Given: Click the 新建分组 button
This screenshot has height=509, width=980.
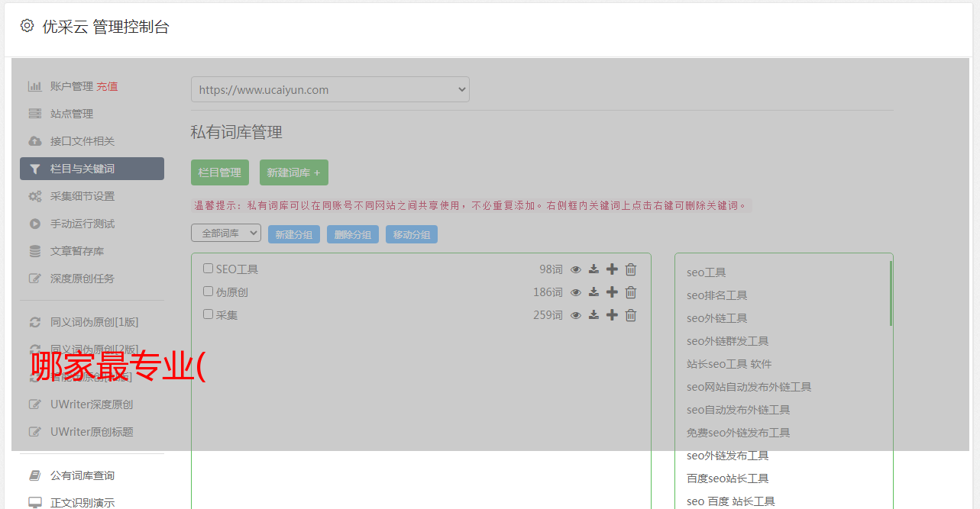Looking at the screenshot, I should (x=294, y=234).
